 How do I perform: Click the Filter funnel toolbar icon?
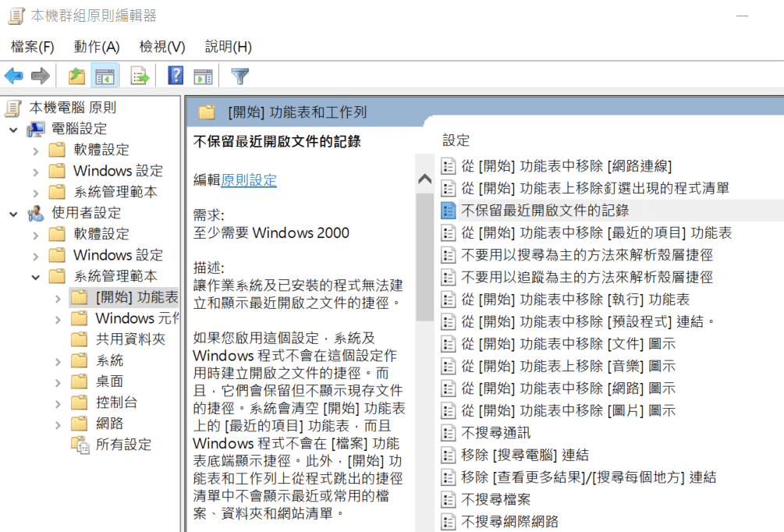click(240, 76)
